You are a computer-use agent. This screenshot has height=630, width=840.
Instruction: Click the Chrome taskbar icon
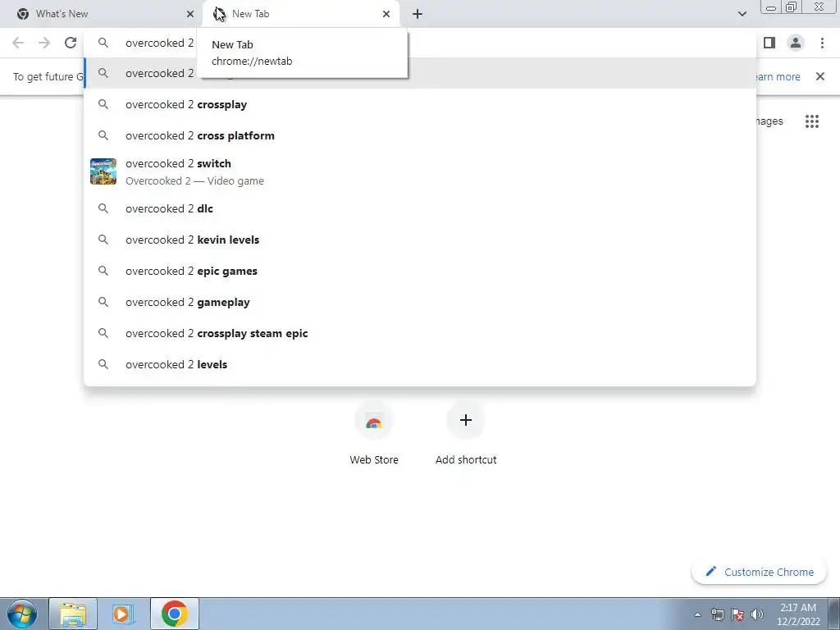175,614
